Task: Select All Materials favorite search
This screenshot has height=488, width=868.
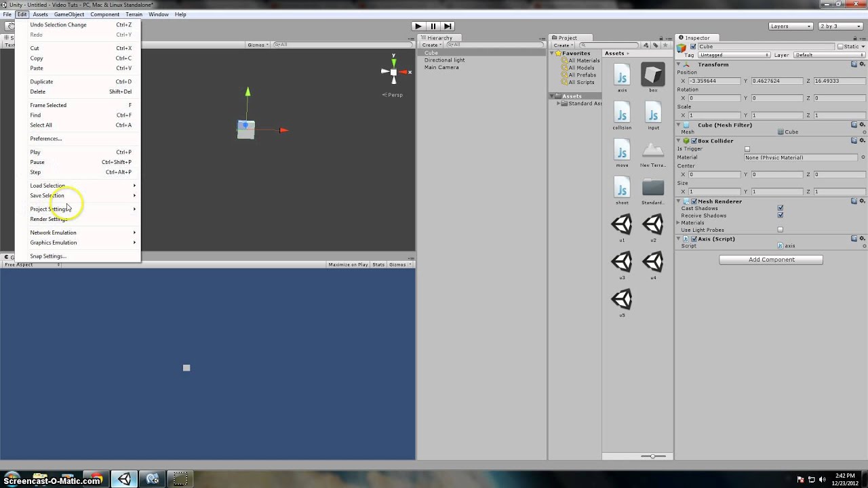Action: coord(583,60)
